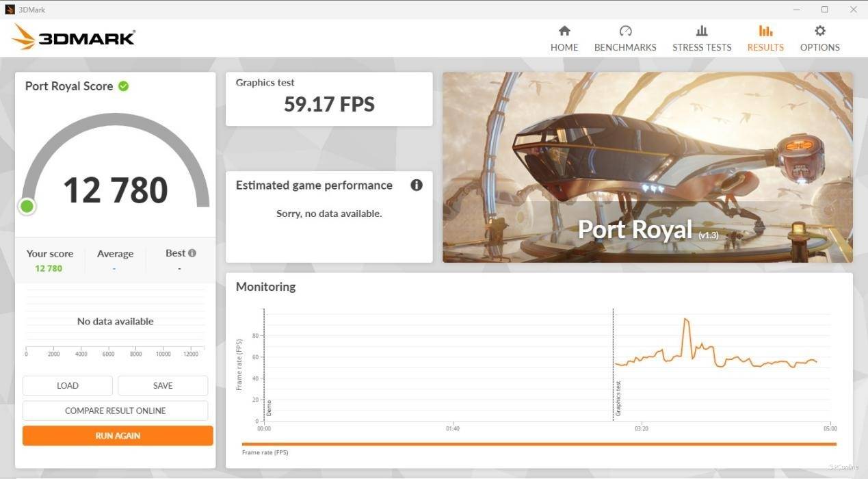Click the Results chart icon
The width and height of the screenshot is (868, 479).
tap(765, 31)
